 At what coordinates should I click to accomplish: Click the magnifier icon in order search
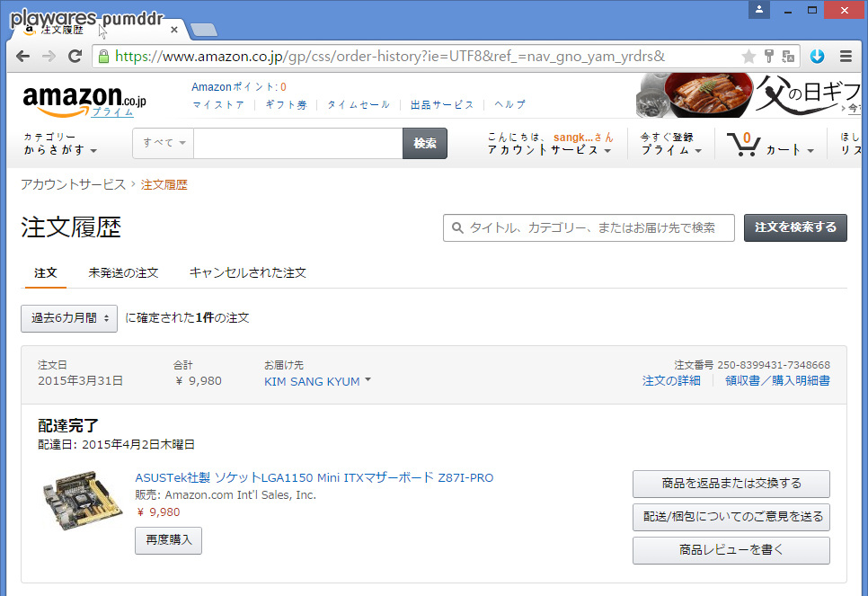457,227
